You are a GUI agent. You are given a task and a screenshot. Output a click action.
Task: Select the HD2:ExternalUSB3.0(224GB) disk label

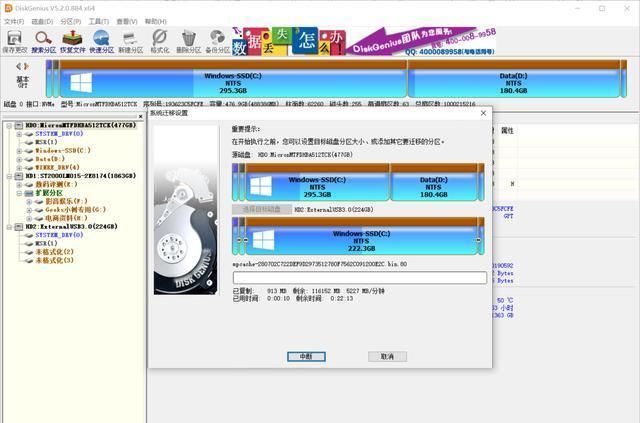coord(71,227)
